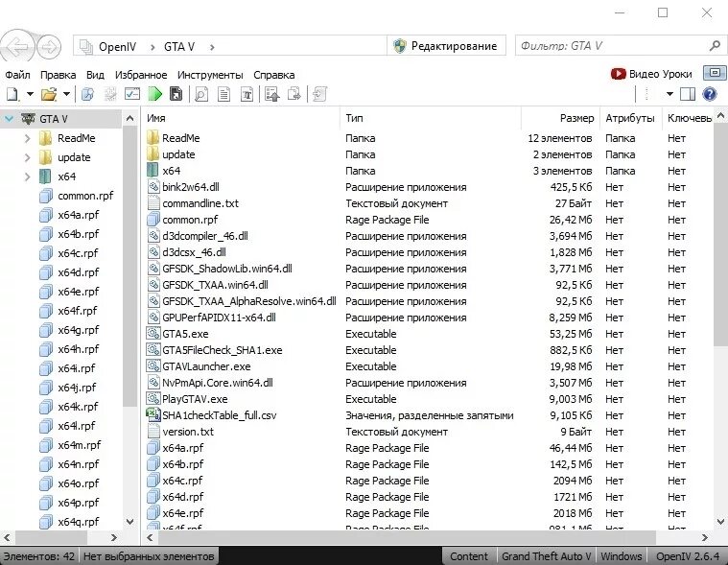Click the GTA5.exe file icon in list

coord(153,333)
